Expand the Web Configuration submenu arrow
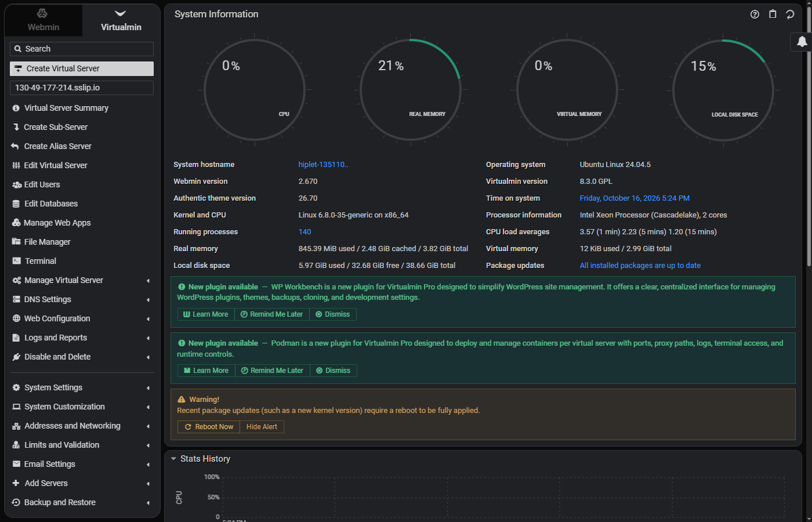The image size is (812, 522). (x=148, y=319)
